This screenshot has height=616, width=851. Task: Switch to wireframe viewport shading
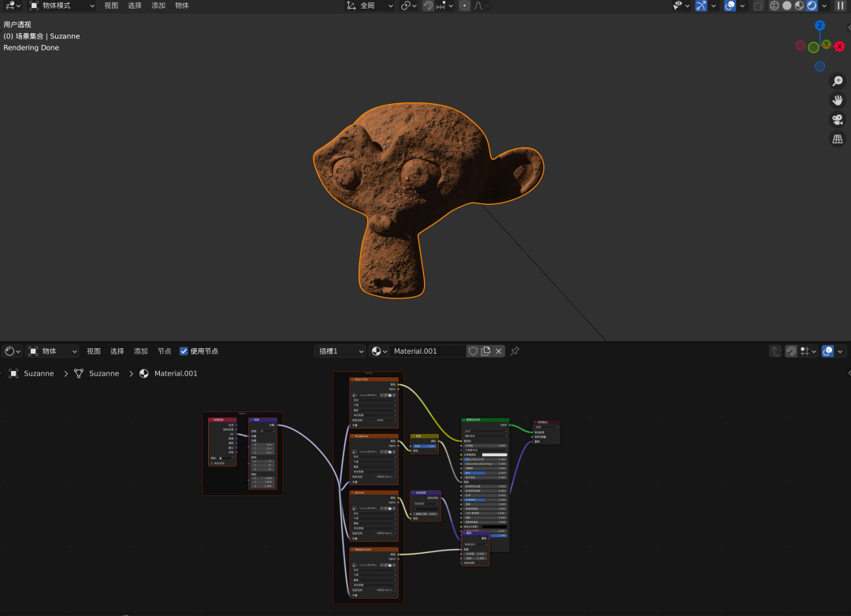point(775,6)
